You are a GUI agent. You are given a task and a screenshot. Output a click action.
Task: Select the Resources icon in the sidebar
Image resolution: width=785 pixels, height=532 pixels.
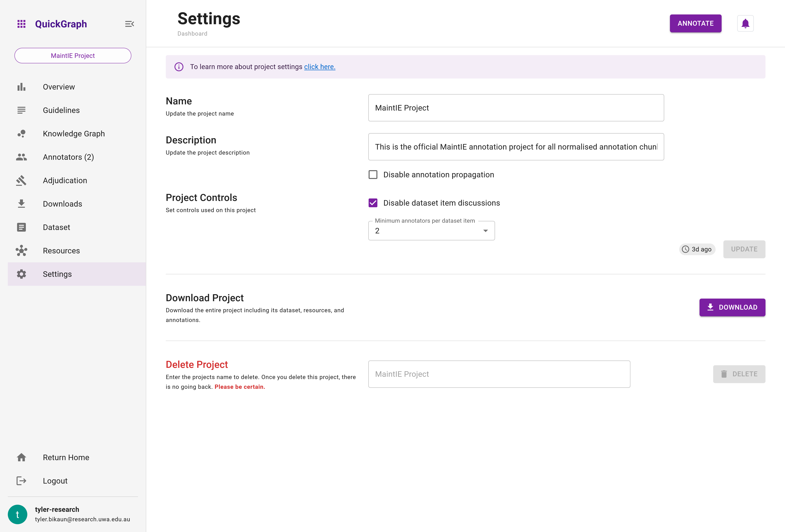[x=21, y=250]
